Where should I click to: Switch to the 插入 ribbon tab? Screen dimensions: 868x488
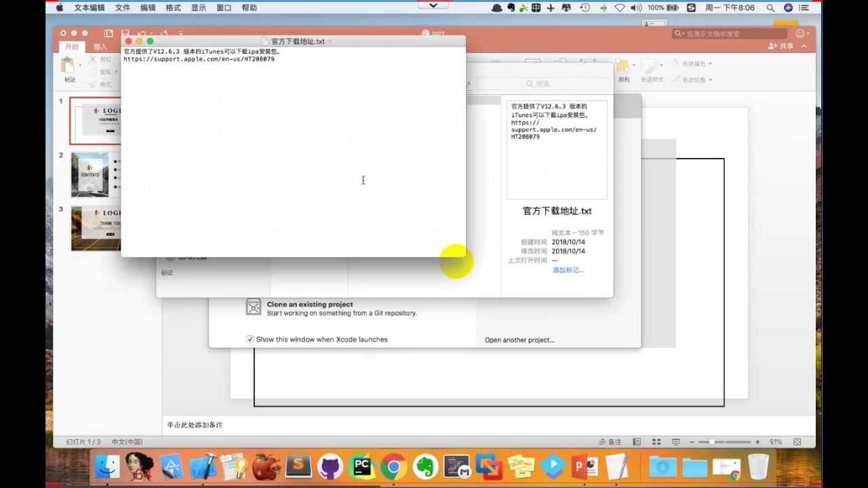pyautogui.click(x=100, y=47)
